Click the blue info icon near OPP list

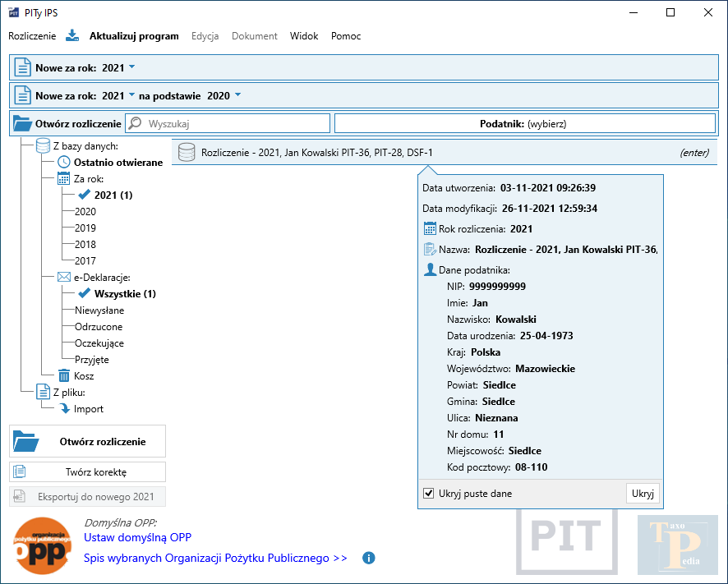pyautogui.click(x=369, y=559)
